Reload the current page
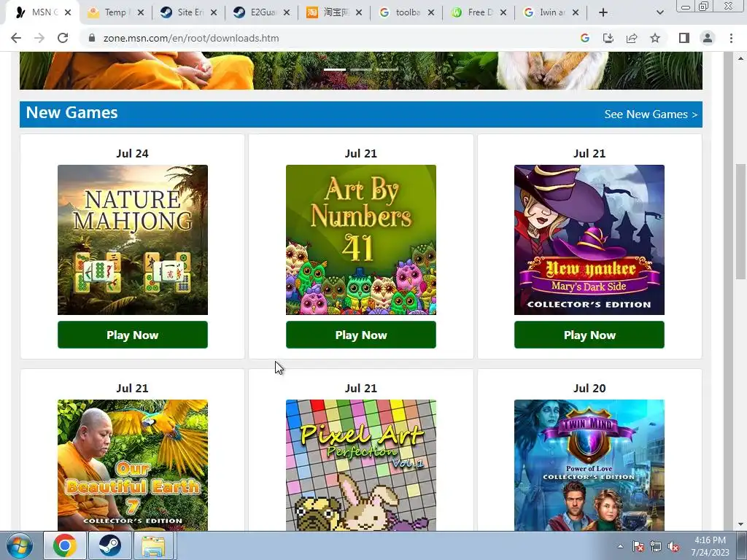The image size is (747, 560). coord(63,38)
